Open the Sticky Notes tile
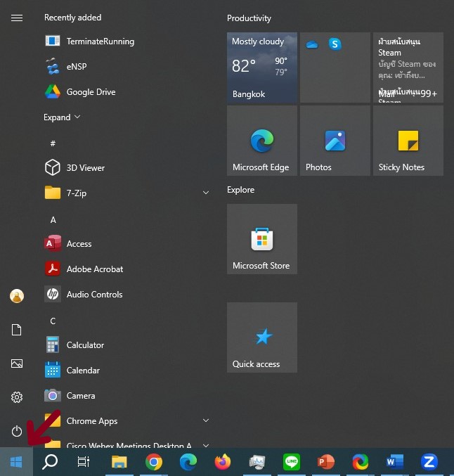Screen dimensions: 454x476 click(x=408, y=141)
